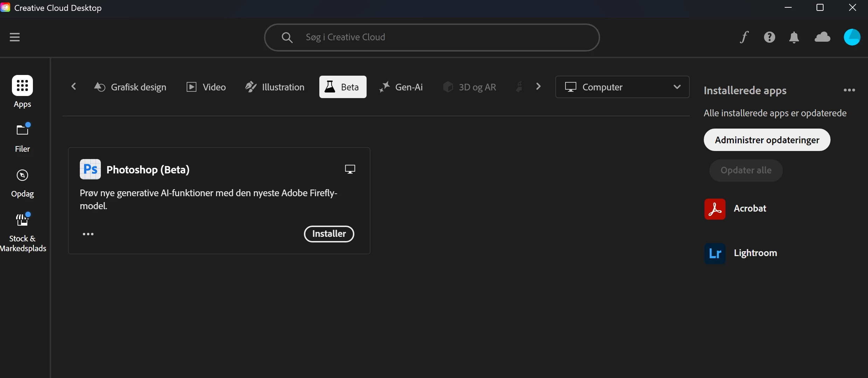Switch to Grafisk design tab
Screen dimensions: 868x378
(x=130, y=87)
